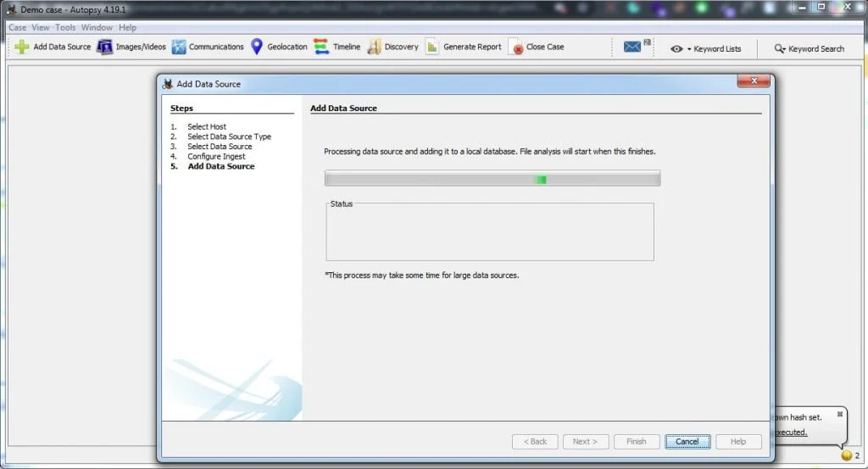Image resolution: width=868 pixels, height=469 pixels.
Task: Close the Add Data Source dialog
Action: coord(754,81)
